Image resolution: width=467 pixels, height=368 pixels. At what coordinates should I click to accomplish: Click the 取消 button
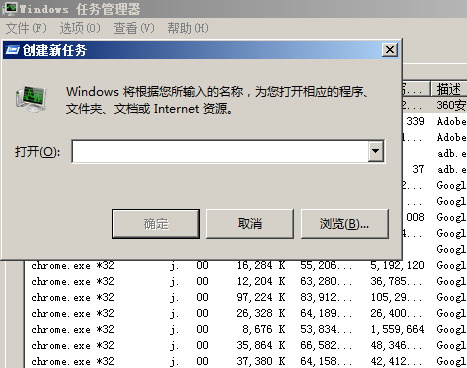pos(250,224)
